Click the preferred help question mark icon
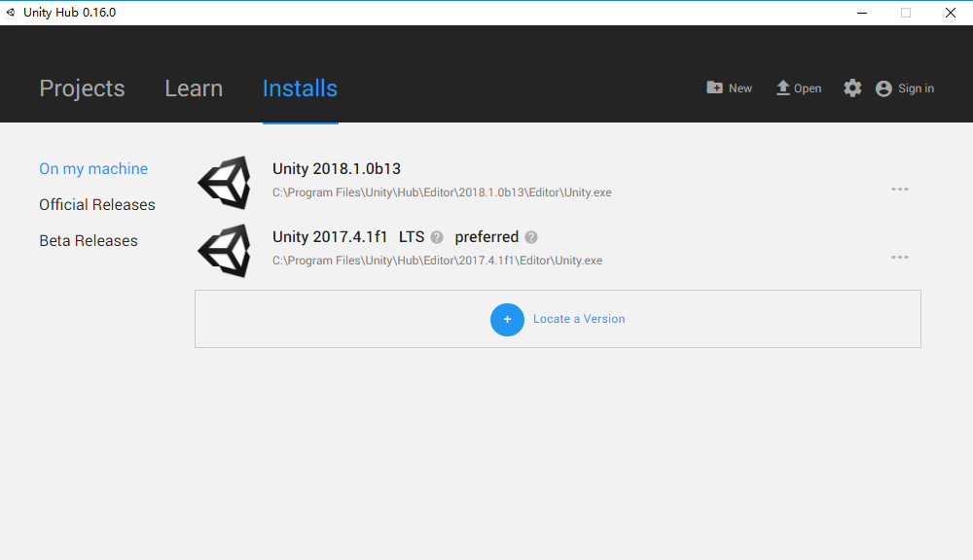973x560 pixels. (x=531, y=237)
